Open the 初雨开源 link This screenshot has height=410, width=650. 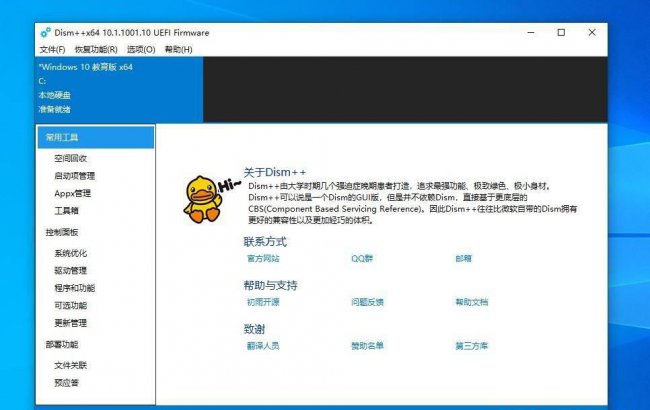[263, 302]
